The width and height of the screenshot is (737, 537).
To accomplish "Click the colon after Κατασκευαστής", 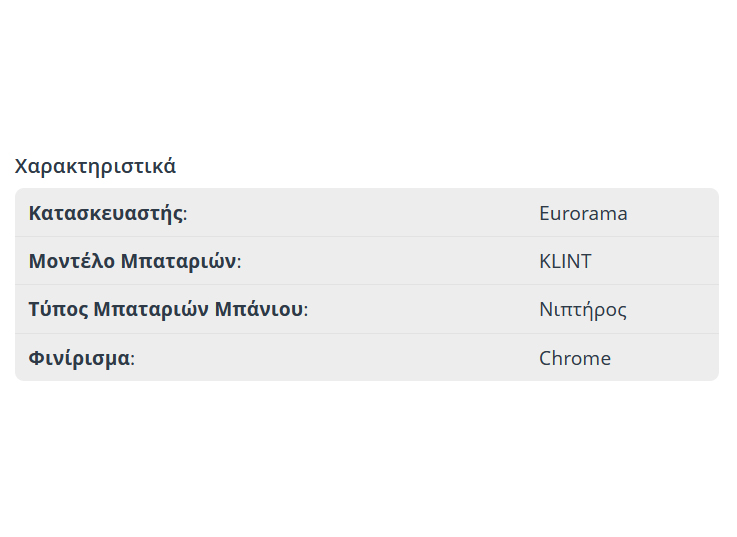I will [x=185, y=214].
